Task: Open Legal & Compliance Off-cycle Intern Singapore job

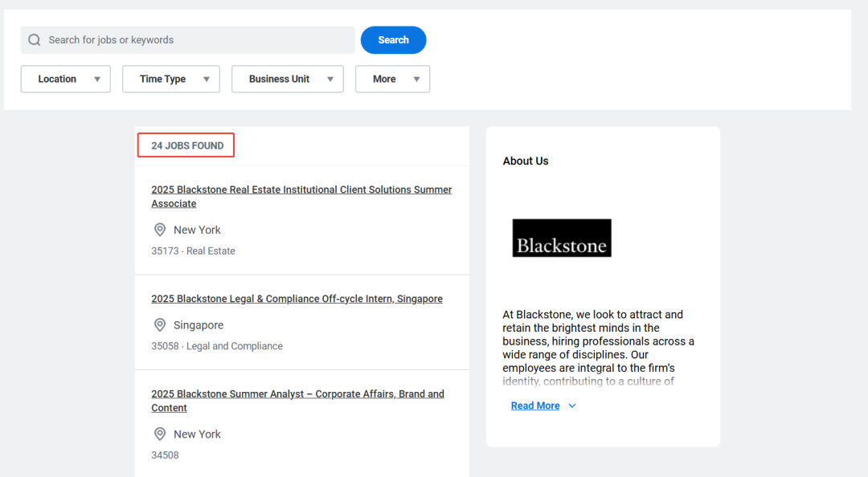Action: coord(297,299)
